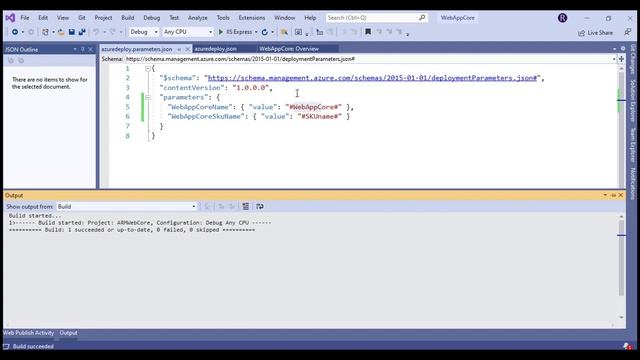The width and height of the screenshot is (640, 360).
Task: Open the View menu
Action: tap(63, 18)
